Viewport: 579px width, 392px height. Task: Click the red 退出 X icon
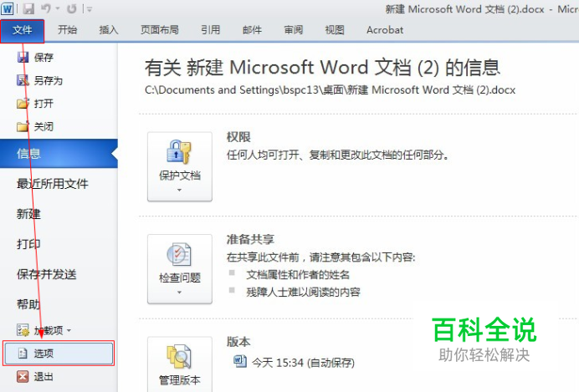click(23, 376)
